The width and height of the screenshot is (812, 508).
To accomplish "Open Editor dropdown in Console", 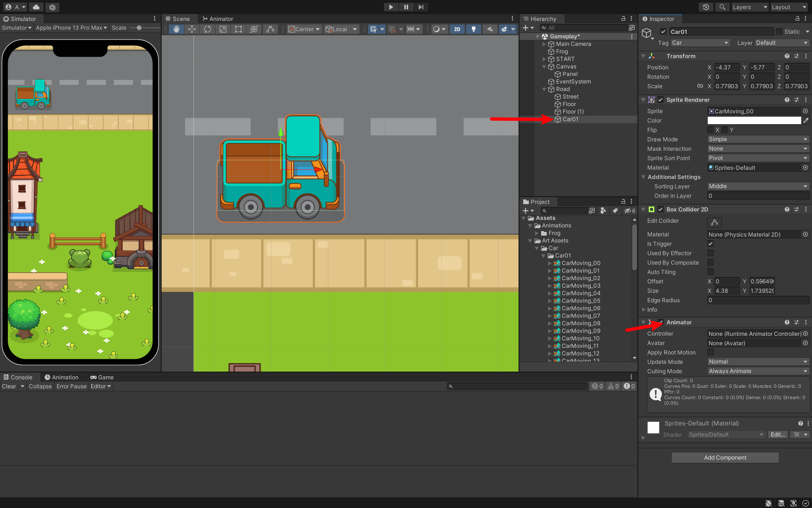I will tap(101, 386).
